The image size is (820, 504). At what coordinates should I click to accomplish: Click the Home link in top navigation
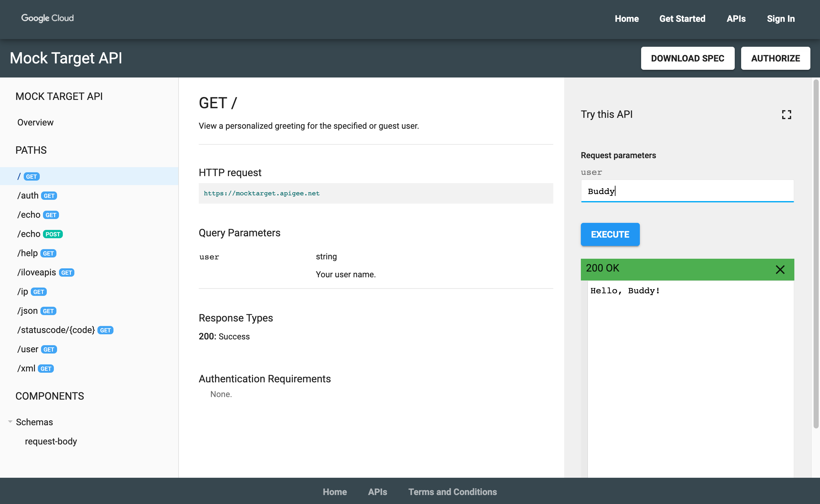pyautogui.click(x=627, y=19)
